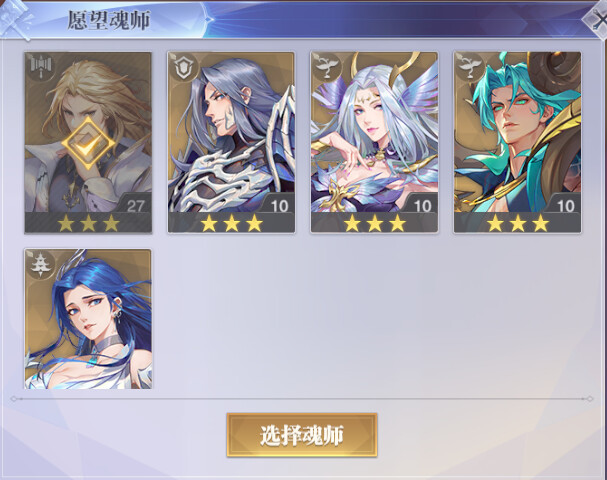
Task: Uncheck the golden checkmark on blonde soul master
Action: pyautogui.click(x=88, y=144)
